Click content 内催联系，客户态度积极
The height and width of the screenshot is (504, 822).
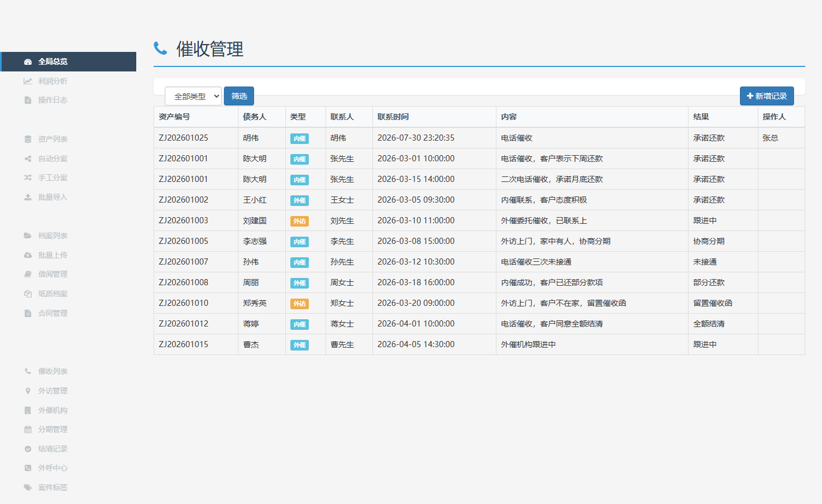tap(544, 200)
